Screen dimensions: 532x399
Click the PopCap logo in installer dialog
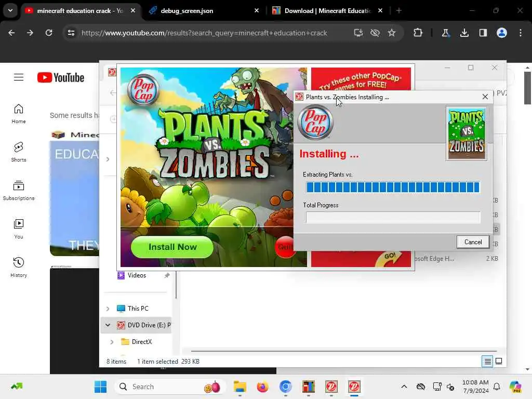click(x=315, y=123)
